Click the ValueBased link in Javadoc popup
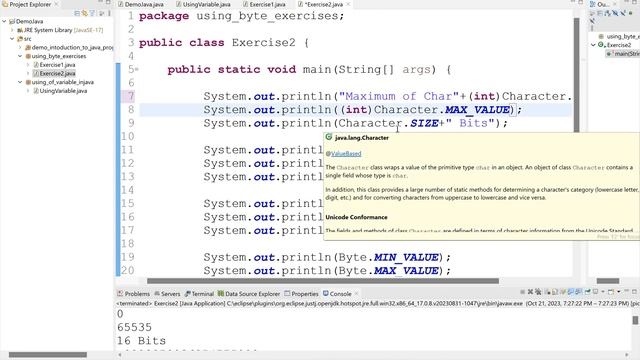This screenshot has width=640, height=360. point(346,153)
